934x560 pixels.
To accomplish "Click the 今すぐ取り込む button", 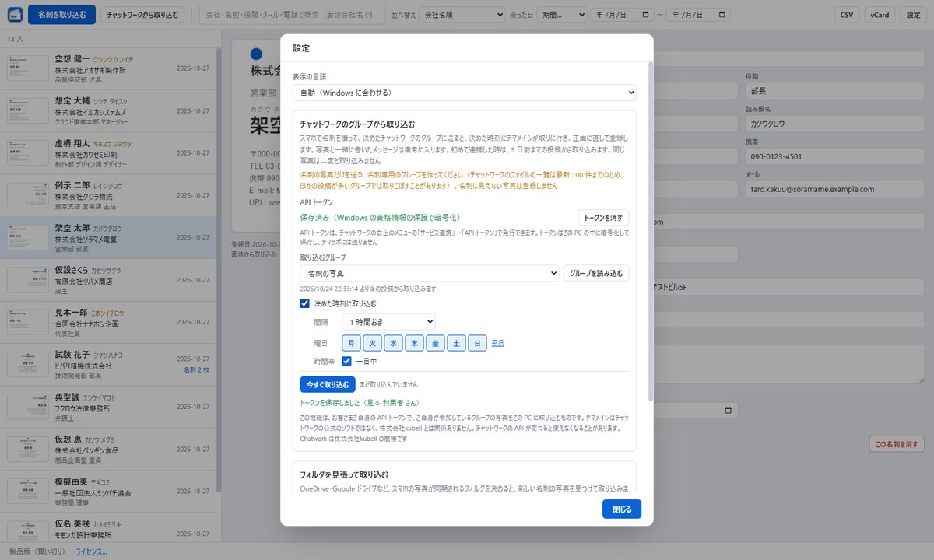I will coord(328,384).
